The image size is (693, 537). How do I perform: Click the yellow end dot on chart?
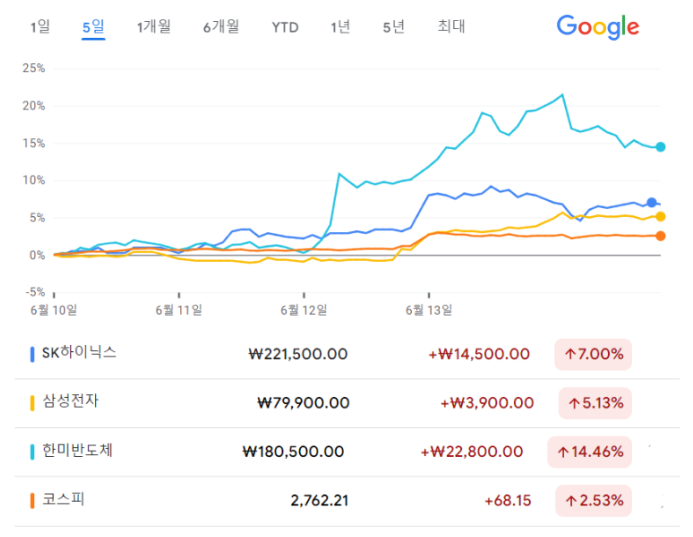pyautogui.click(x=660, y=217)
